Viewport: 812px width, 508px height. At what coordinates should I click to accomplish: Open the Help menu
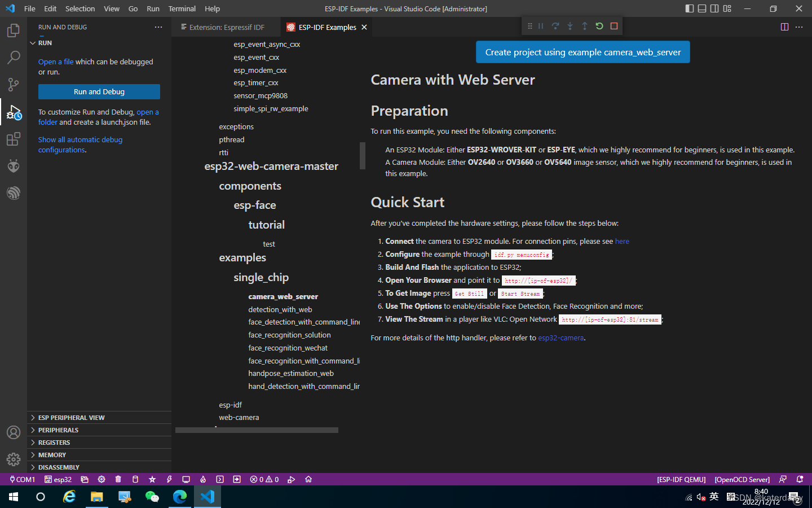[212, 8]
